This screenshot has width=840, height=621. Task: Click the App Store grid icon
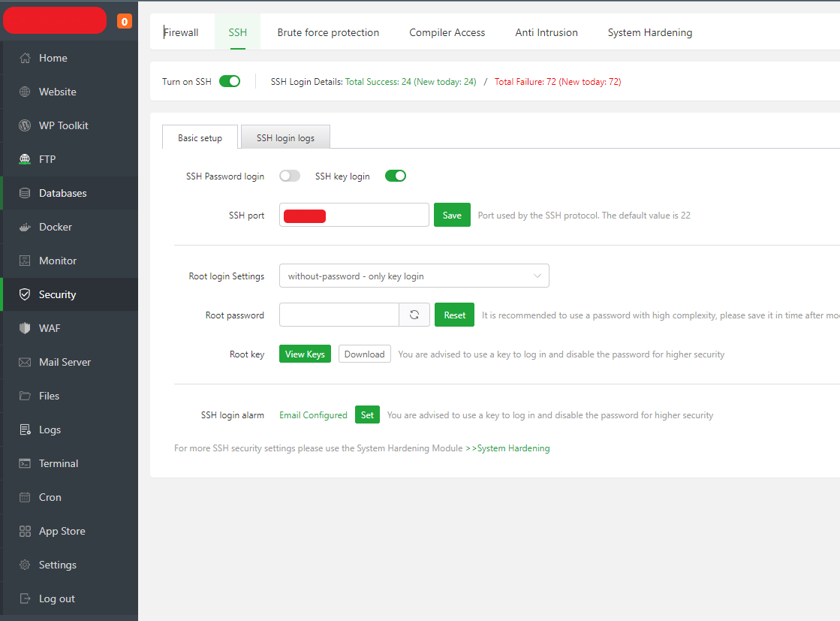tap(25, 530)
